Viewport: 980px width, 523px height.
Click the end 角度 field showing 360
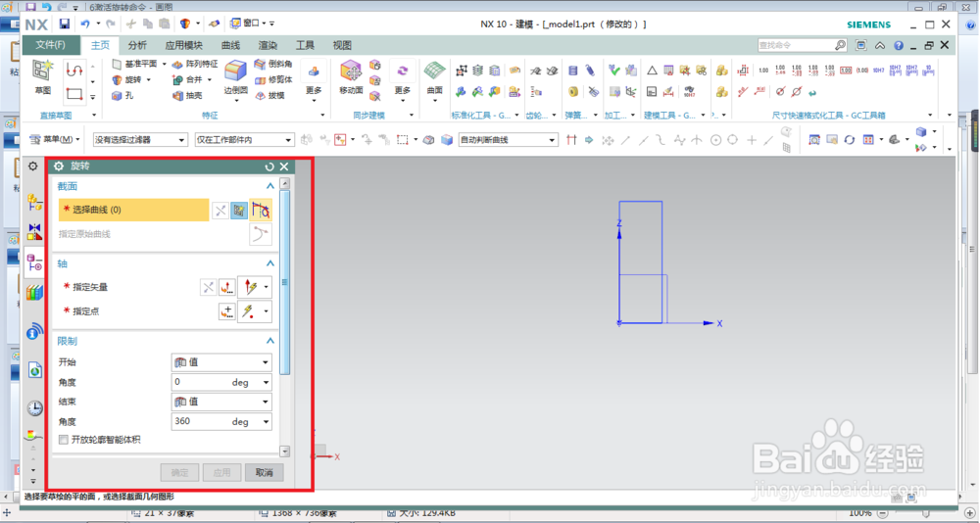point(221,422)
